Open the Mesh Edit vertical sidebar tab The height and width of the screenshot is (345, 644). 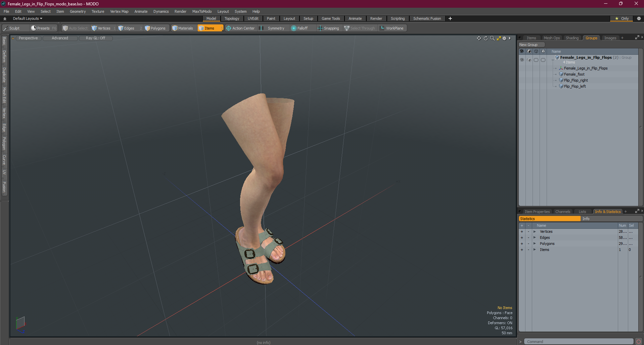click(x=4, y=95)
